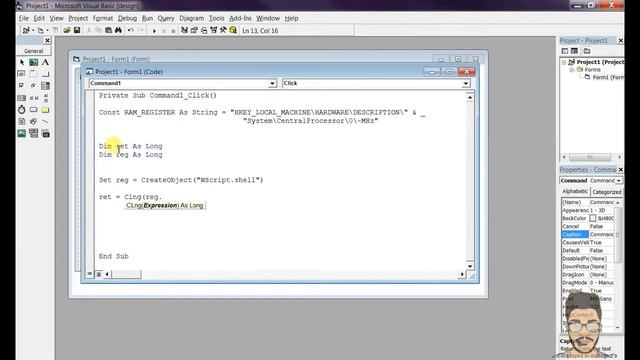The width and height of the screenshot is (640, 360).
Task: Close the toolbox panel
Action: point(47,40)
